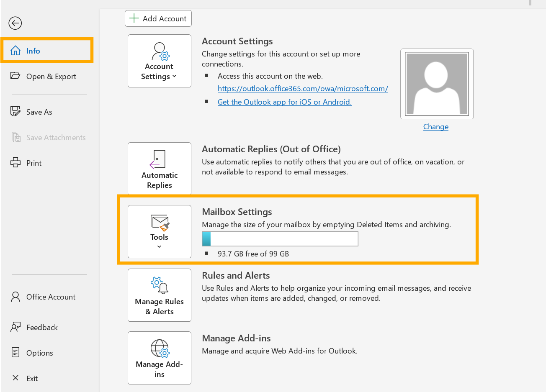Click the Account Settings person-gear icon

[x=160, y=51]
